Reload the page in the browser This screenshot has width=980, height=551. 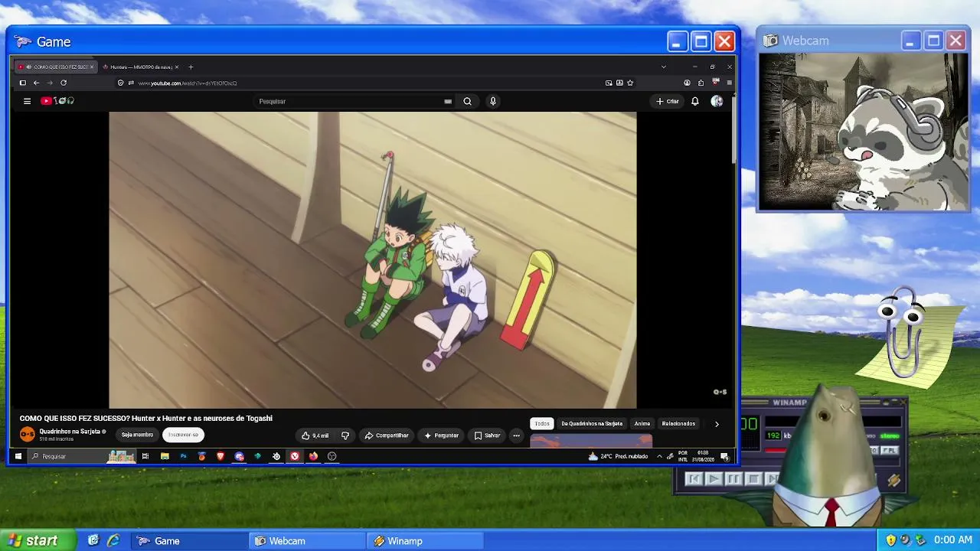tap(64, 83)
